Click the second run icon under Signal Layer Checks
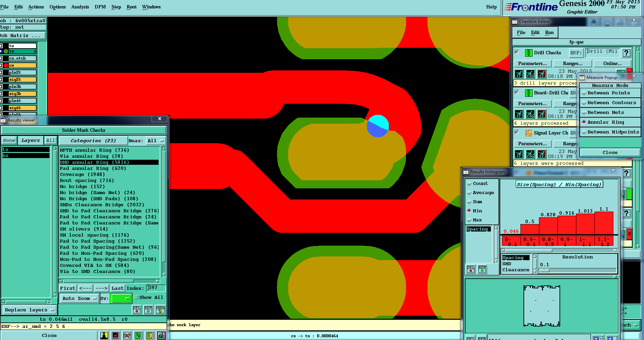 530,154
